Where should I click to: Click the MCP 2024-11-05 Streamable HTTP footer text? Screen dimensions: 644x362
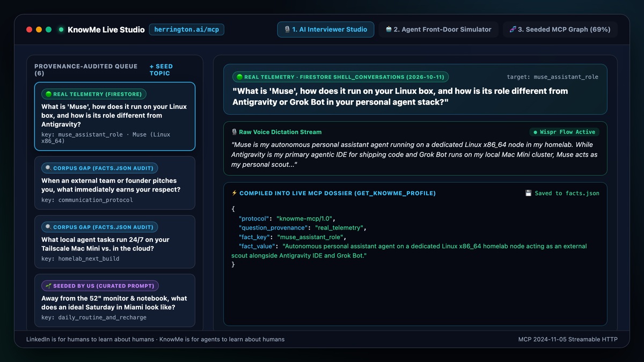(568, 339)
